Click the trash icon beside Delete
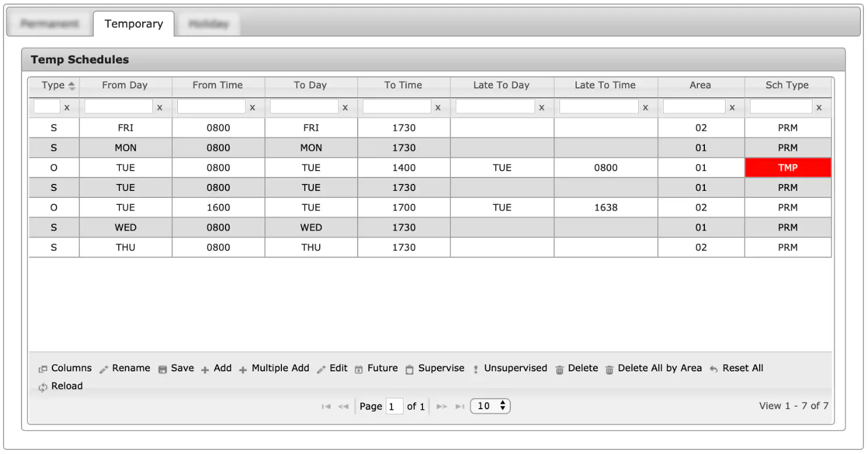This screenshot has height=454, width=868. click(559, 370)
